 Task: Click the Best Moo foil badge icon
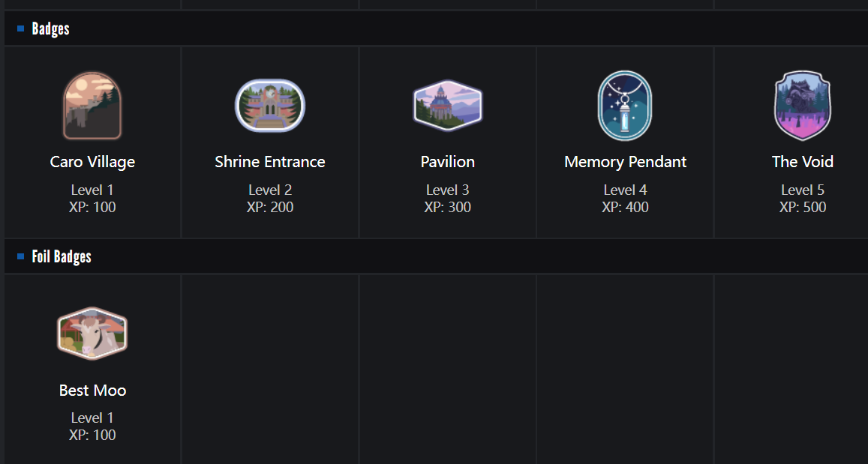point(92,334)
